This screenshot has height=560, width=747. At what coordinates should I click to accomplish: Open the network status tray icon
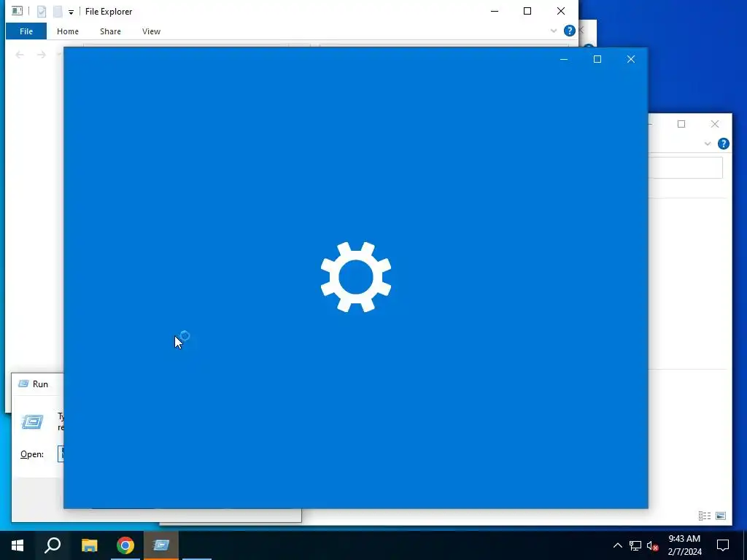pos(635,545)
